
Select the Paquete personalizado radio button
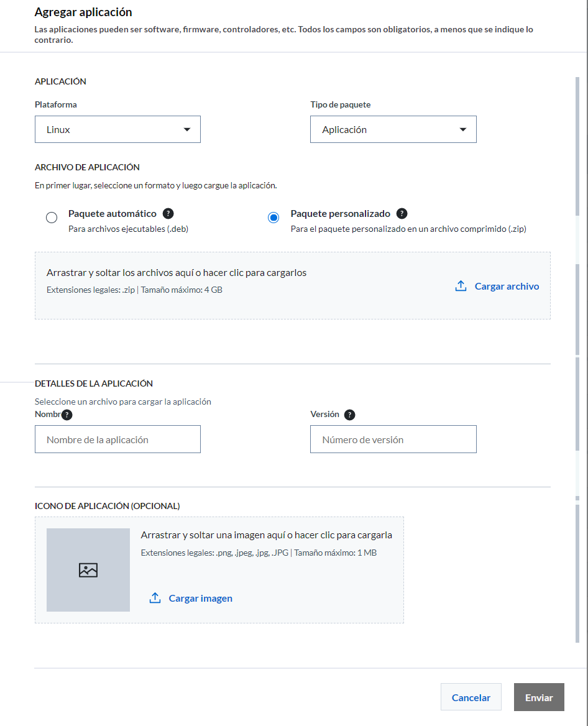point(273,217)
